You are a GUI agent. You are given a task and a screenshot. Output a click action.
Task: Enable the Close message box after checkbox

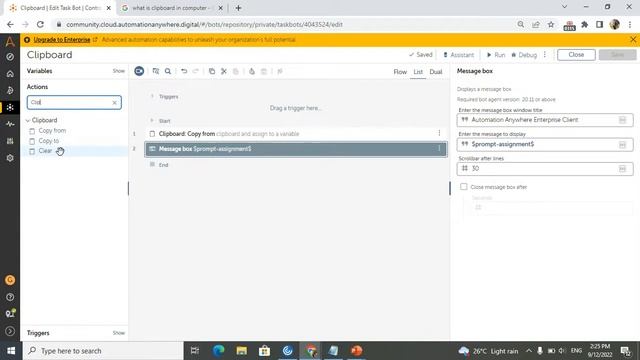(464, 187)
